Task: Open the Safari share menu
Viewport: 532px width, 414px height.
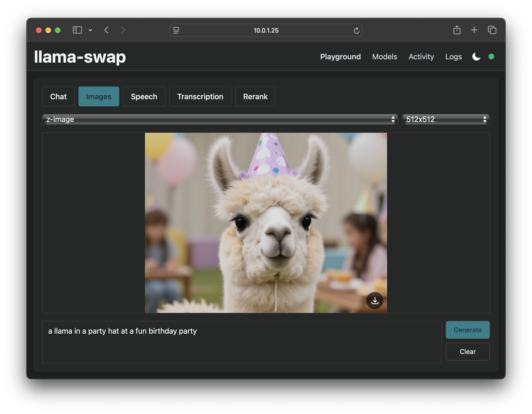Action: click(x=457, y=30)
